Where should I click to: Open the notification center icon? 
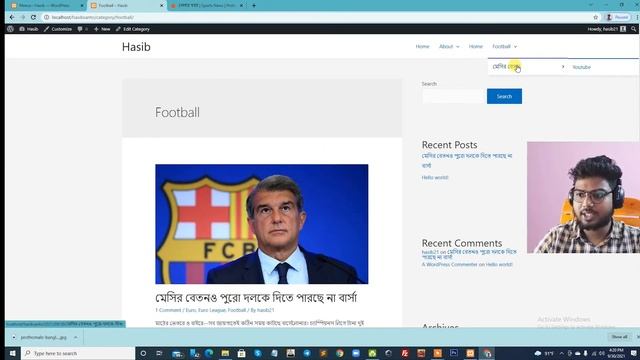[x=633, y=353]
